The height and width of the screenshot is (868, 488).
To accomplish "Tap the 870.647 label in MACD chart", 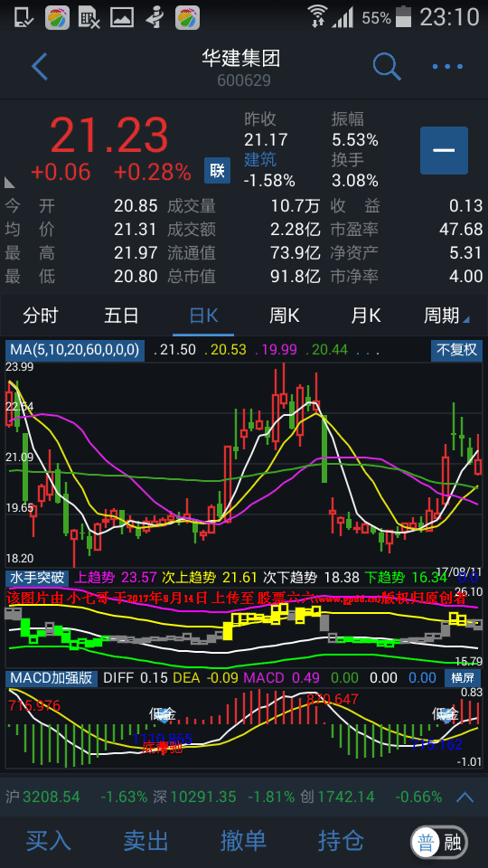I will coord(333,699).
